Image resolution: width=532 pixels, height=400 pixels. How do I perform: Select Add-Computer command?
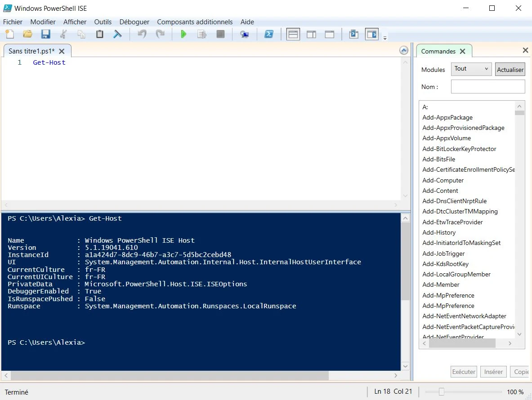tap(443, 180)
